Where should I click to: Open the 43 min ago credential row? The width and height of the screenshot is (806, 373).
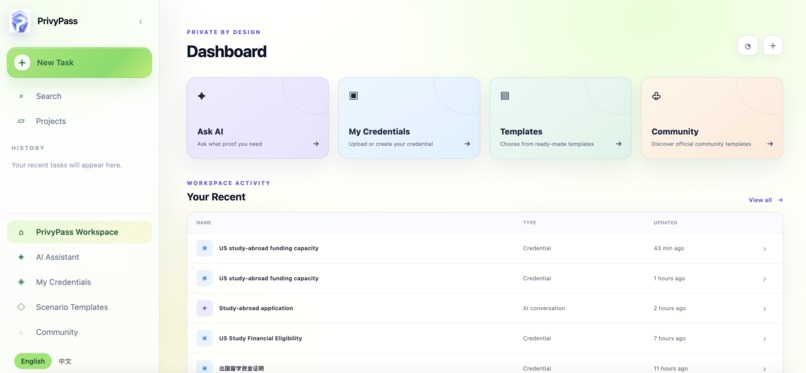point(485,249)
